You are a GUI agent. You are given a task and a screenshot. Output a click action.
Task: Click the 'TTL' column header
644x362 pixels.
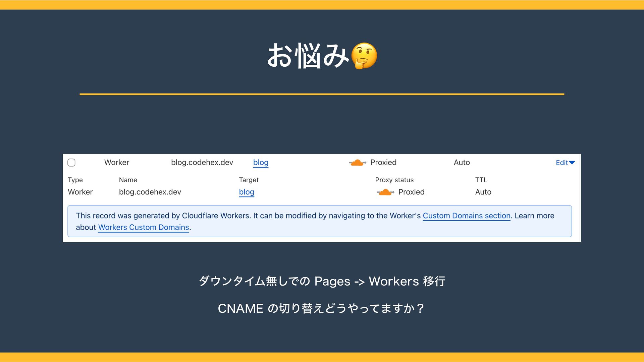(481, 180)
